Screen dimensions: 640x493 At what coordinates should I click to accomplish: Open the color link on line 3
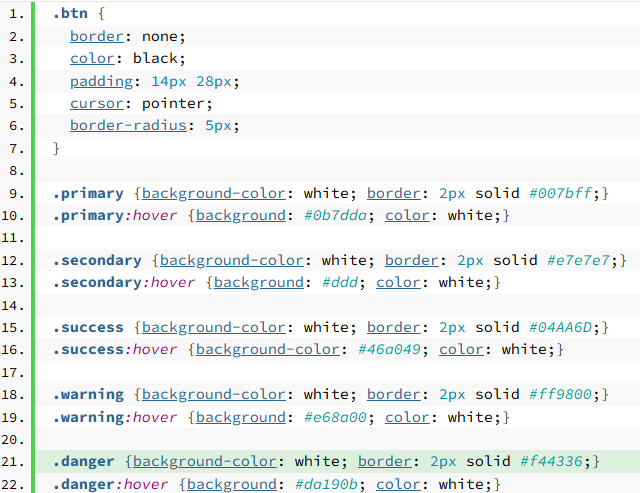[92, 58]
